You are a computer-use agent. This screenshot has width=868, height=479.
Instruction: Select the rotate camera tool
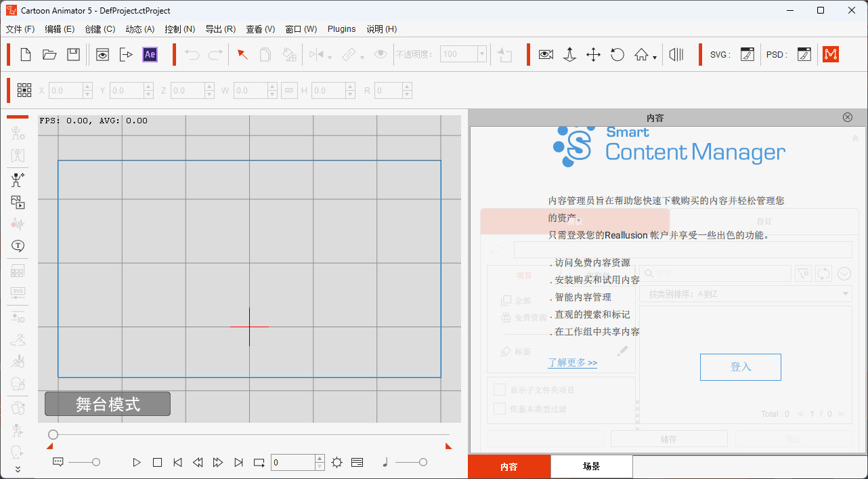tap(617, 55)
